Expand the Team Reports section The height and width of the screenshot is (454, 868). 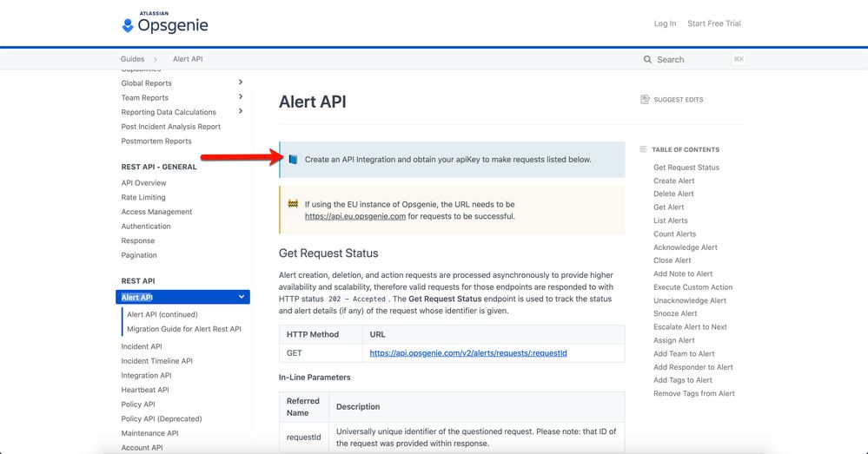click(x=241, y=96)
